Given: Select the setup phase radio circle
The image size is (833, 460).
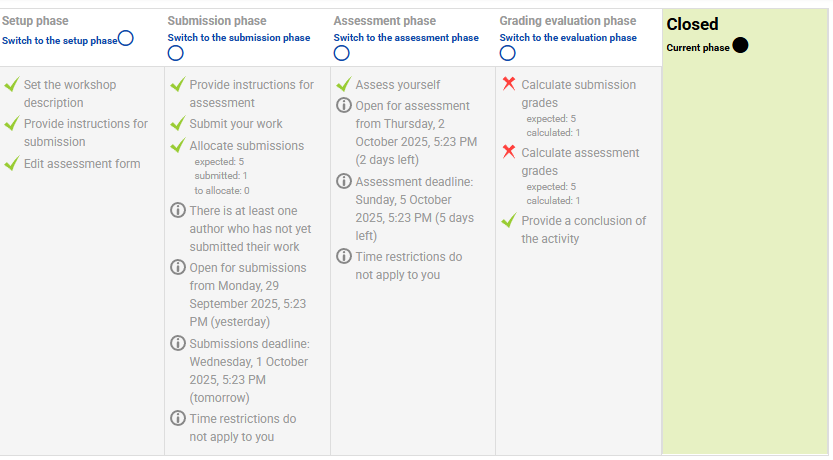Looking at the screenshot, I should pos(125,39).
